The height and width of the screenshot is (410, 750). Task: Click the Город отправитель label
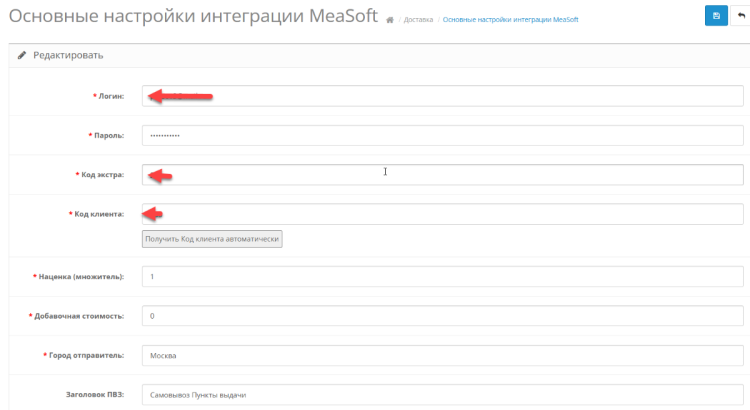[x=86, y=355]
